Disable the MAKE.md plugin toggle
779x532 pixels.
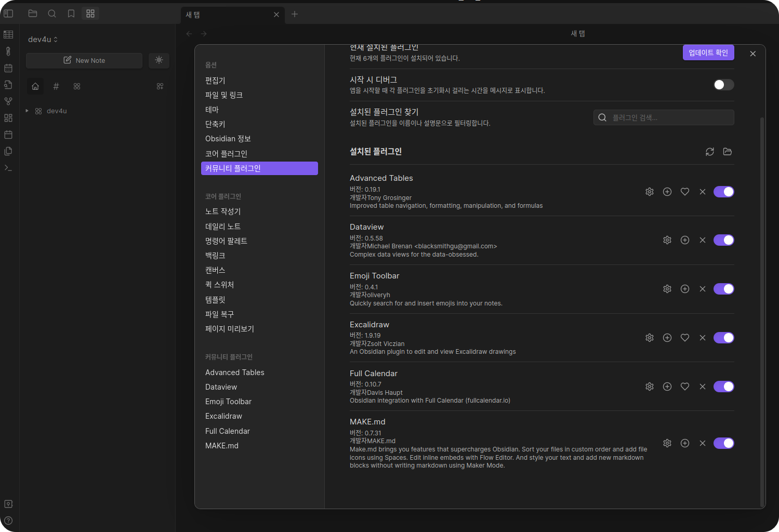723,443
